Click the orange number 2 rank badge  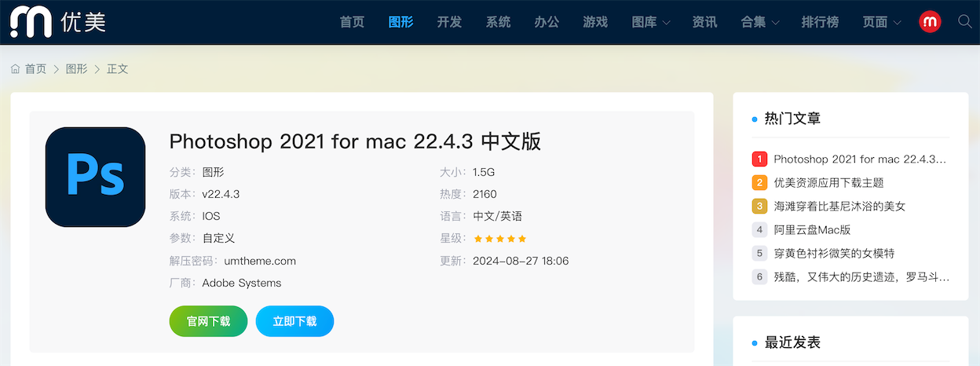pyautogui.click(x=759, y=183)
